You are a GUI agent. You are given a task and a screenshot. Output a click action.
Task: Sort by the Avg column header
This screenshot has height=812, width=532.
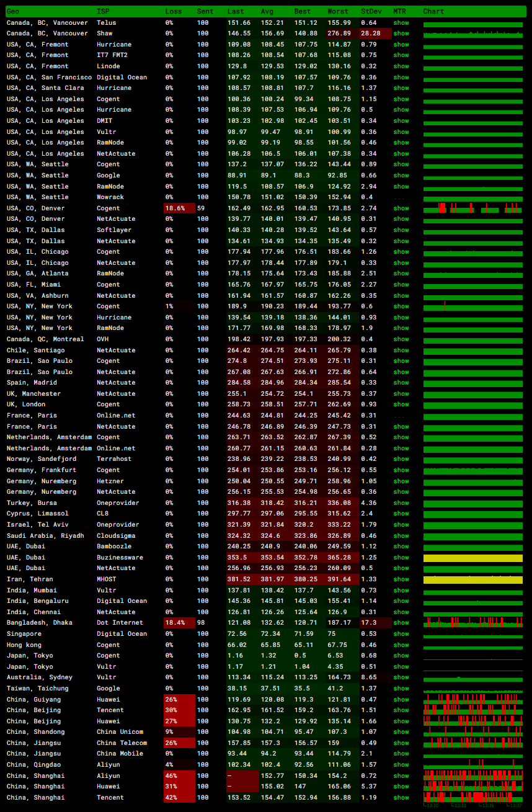tap(267, 11)
